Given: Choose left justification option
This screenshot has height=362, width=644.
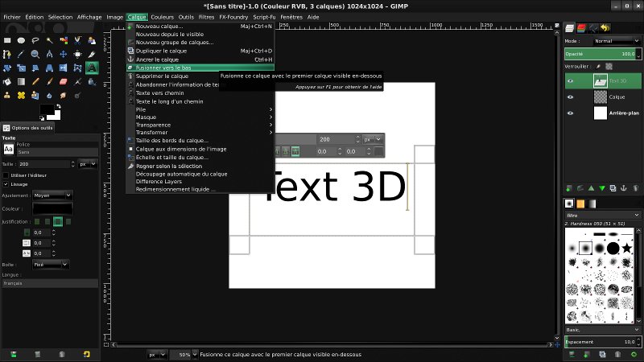Looking at the screenshot, I should click(x=37, y=222).
